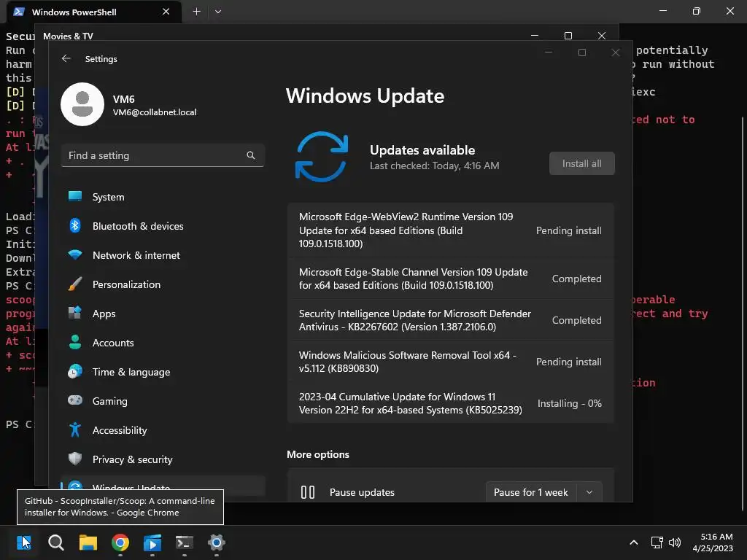The image size is (747, 560).
Task: Select the Security Intelligence Update Defender row
Action: point(450,320)
